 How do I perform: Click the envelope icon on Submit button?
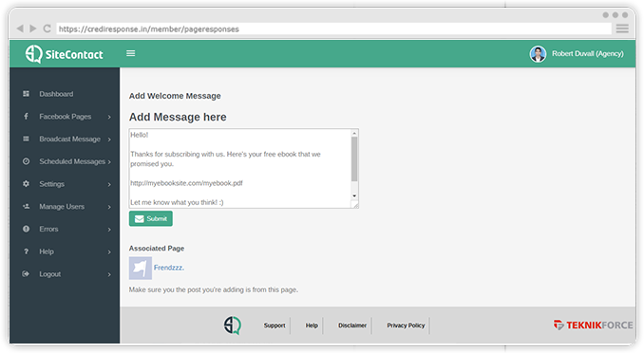tap(140, 219)
